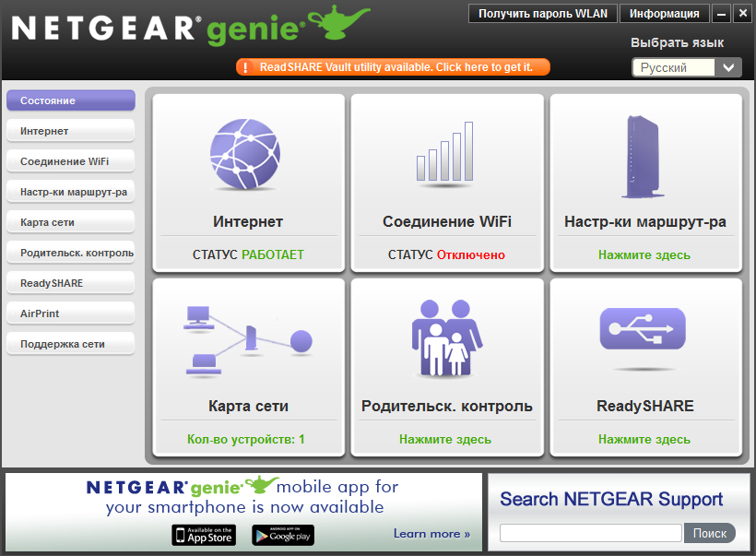Click the NETGEAR Support search input field
This screenshot has width=756, height=556.
pyautogui.click(x=591, y=533)
